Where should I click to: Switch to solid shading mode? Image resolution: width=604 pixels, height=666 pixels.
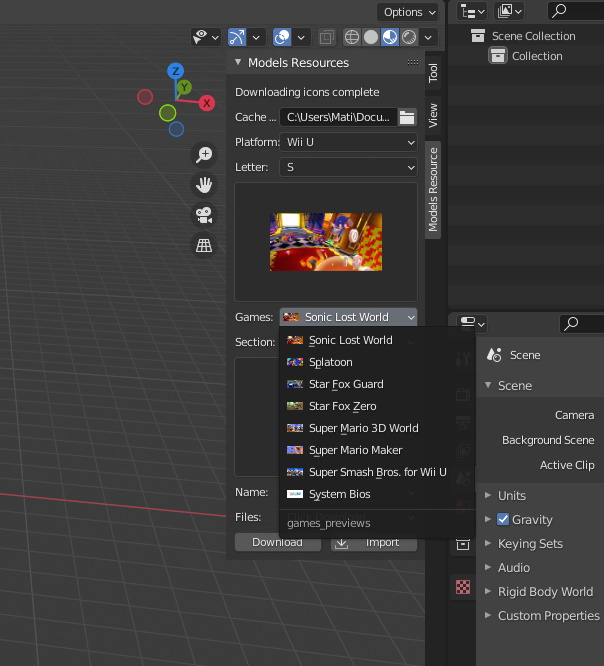371,37
